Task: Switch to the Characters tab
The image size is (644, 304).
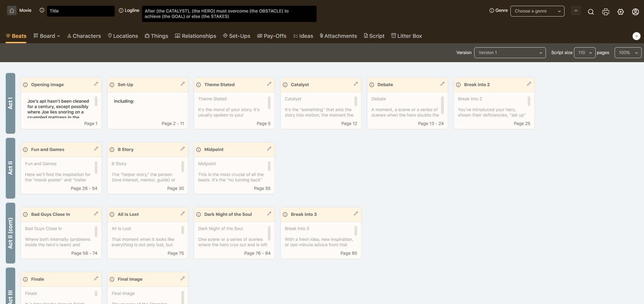Action: 84,36
